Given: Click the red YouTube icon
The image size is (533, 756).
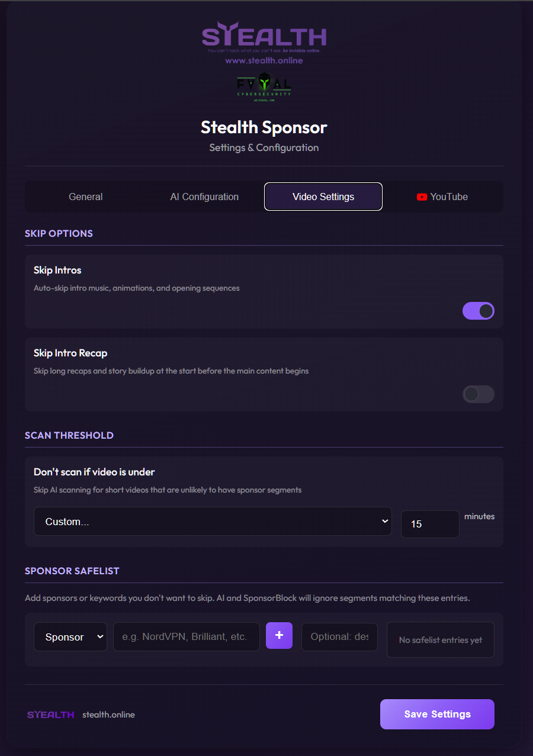Looking at the screenshot, I should pos(422,197).
